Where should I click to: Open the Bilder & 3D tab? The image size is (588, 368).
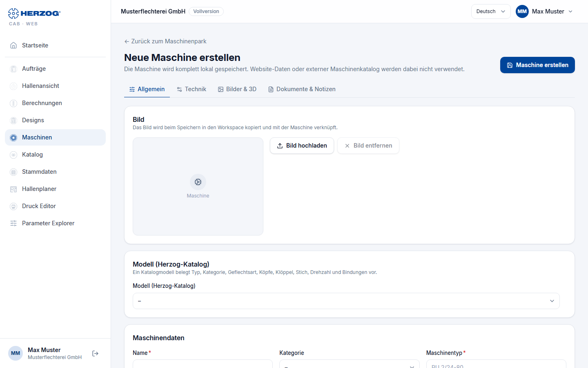click(237, 89)
